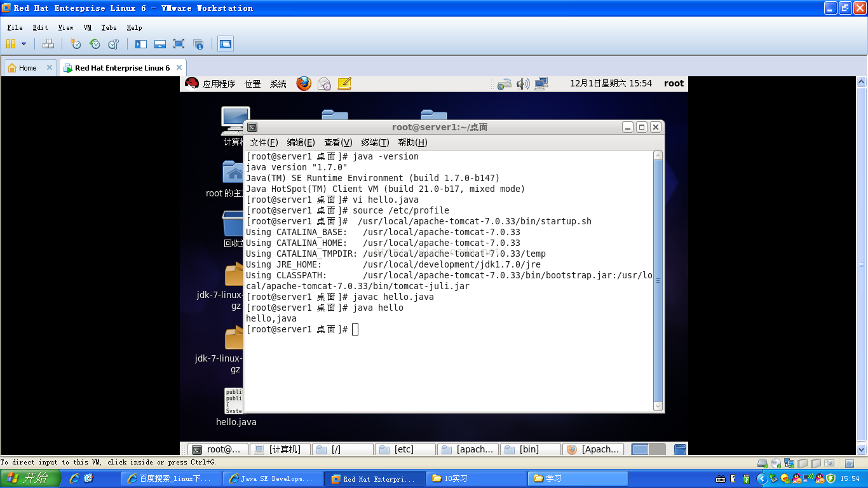Open the terminal 文件(F) menu
Screen dimensions: 868x488
(x=264, y=142)
